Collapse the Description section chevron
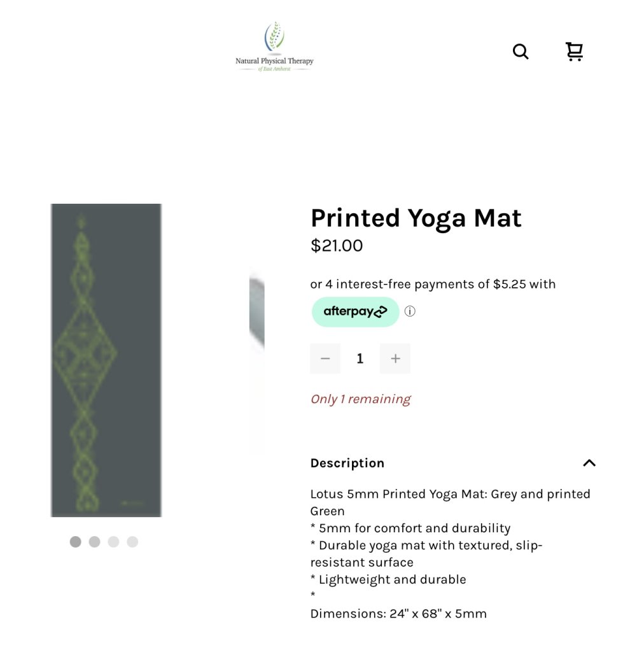This screenshot has width=644, height=652. [x=589, y=463]
